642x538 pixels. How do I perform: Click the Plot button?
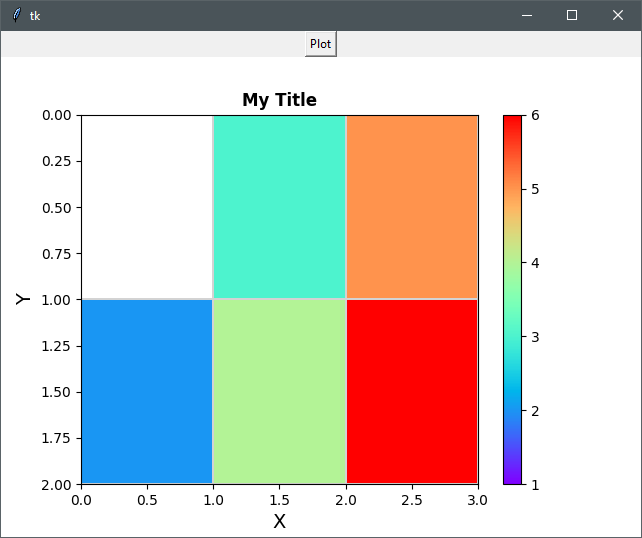[x=321, y=44]
